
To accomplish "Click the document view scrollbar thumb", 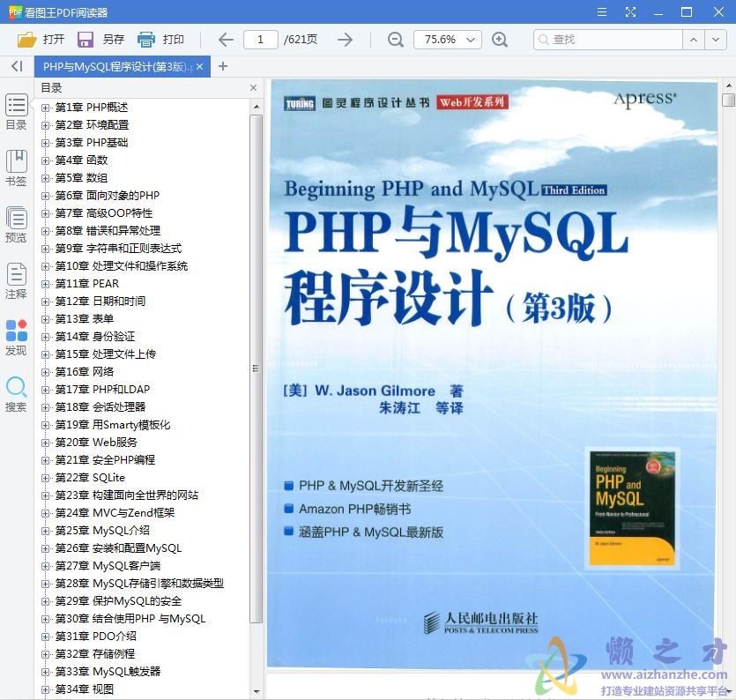I will click(x=728, y=100).
